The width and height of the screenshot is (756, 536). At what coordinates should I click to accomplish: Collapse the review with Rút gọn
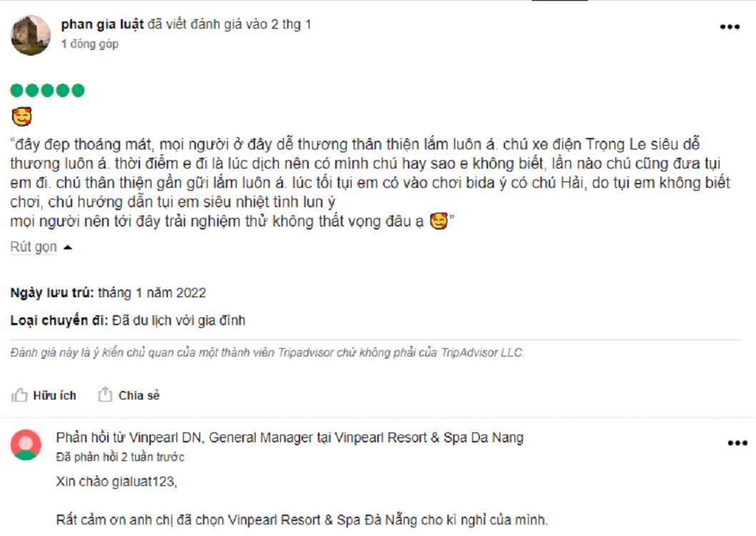pos(34,247)
